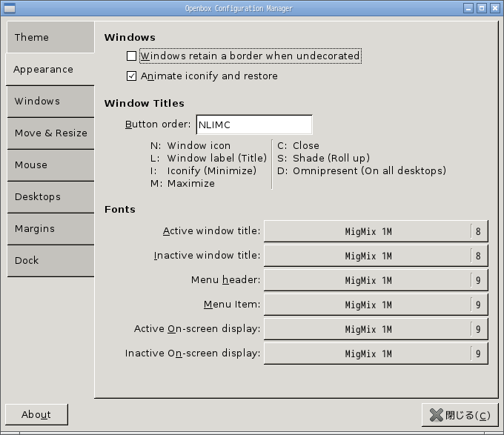
Task: Close window with title bar X icon
Action: (x=494, y=8)
